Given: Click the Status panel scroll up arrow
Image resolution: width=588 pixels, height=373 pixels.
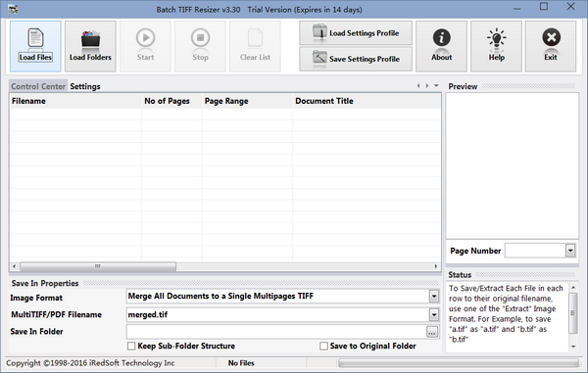Looking at the screenshot, I should tap(573, 288).
